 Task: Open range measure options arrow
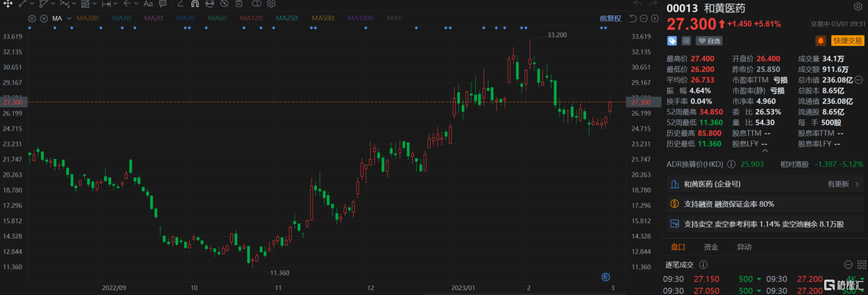116,4
